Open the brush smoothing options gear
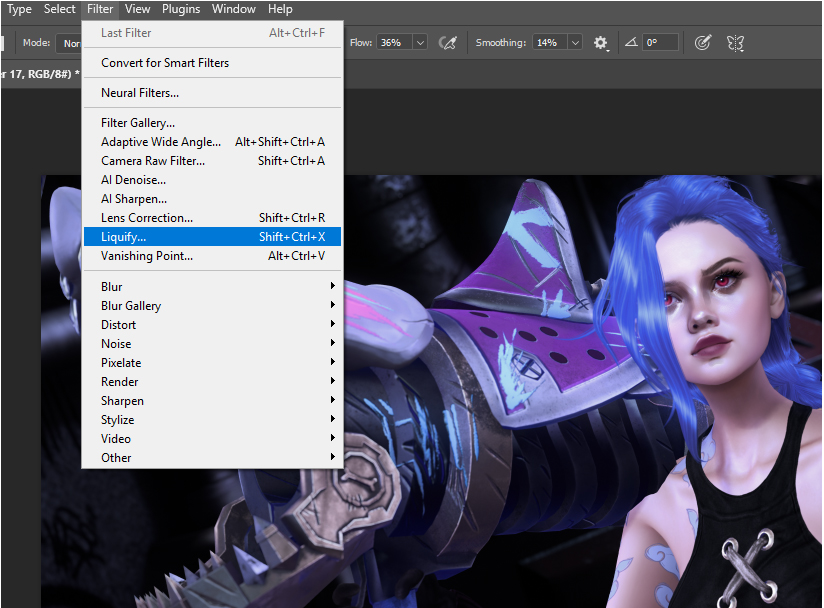824x608 pixels. pos(601,42)
